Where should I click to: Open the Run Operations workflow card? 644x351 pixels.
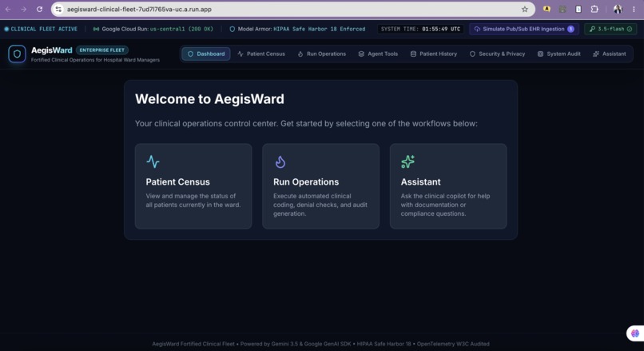click(320, 186)
